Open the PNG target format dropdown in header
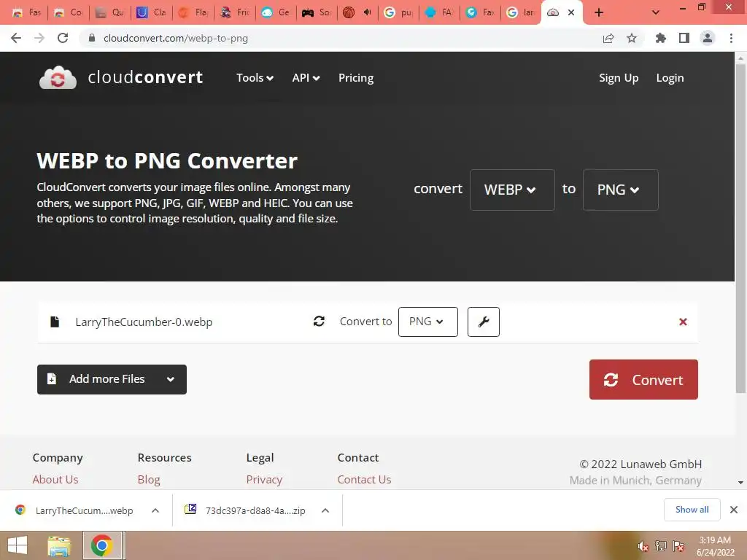747x560 pixels. (x=620, y=190)
